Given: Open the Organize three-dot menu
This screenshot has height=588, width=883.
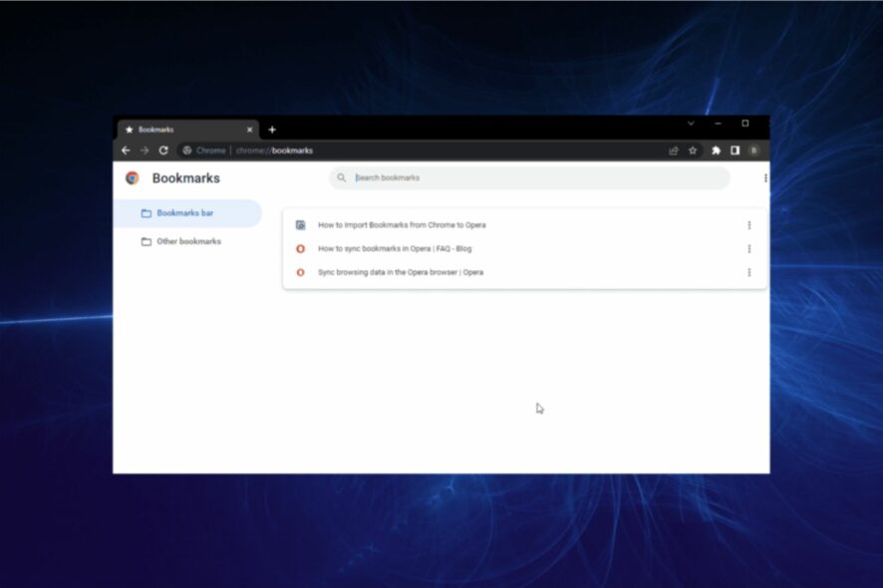Looking at the screenshot, I should coord(765,178).
